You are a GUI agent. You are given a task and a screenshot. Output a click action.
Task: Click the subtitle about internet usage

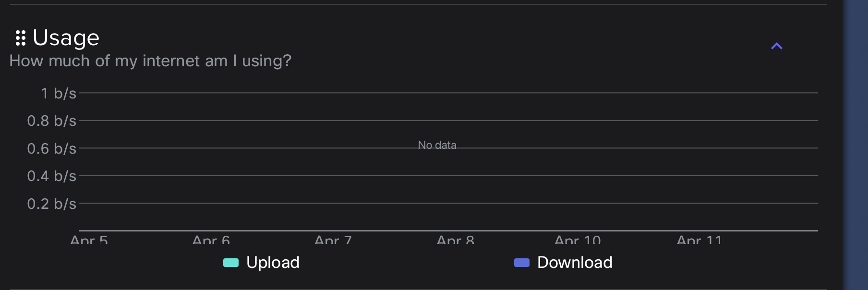click(150, 61)
